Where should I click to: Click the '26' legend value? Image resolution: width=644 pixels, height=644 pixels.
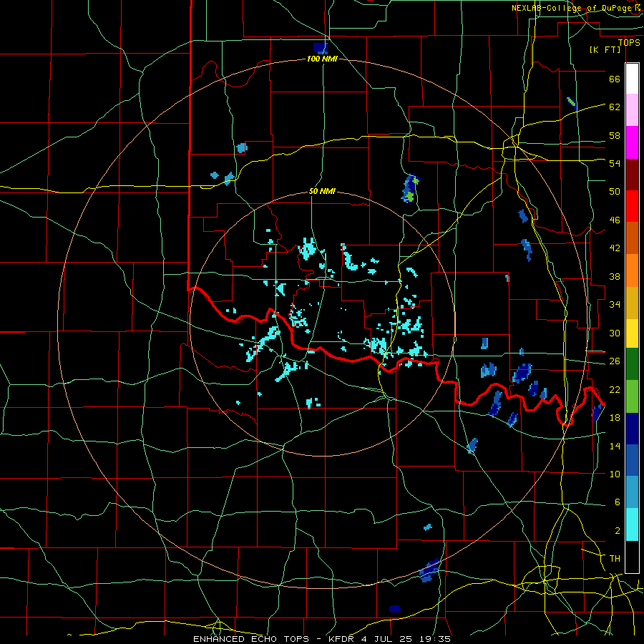tap(615, 361)
